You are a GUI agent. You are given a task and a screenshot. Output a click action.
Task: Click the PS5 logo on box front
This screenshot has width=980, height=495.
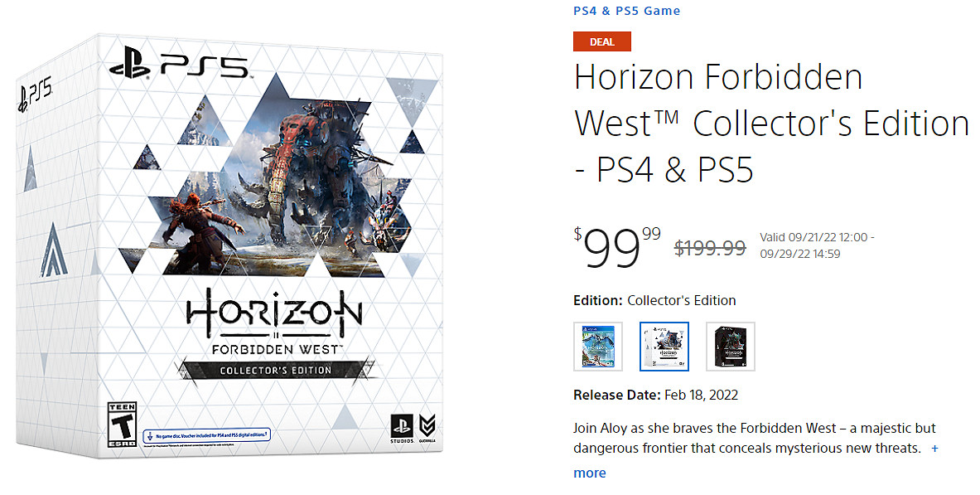(x=180, y=64)
